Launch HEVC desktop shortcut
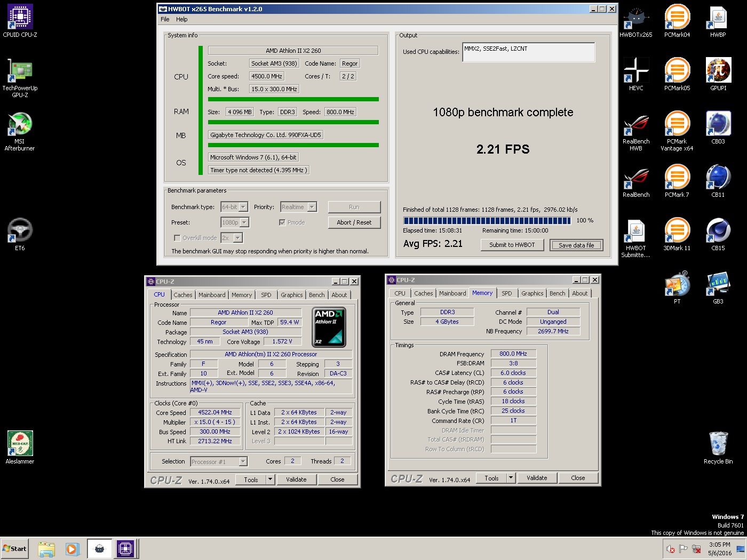 click(x=636, y=74)
